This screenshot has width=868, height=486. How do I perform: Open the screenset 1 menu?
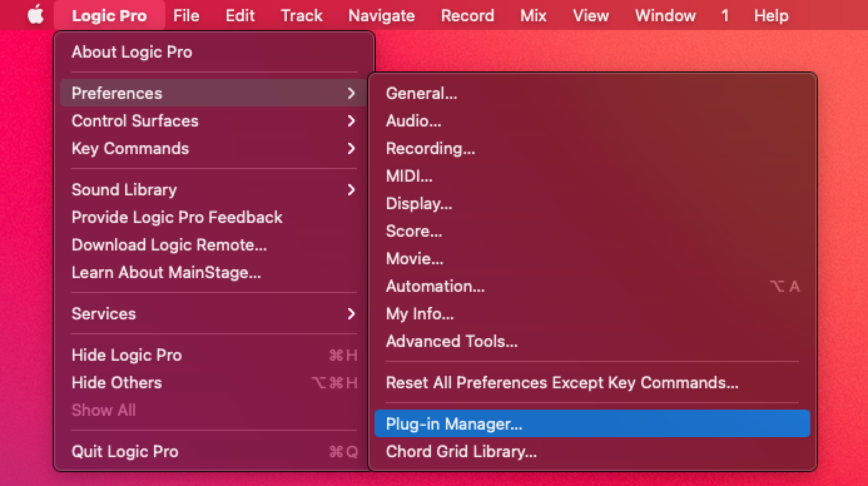[725, 15]
